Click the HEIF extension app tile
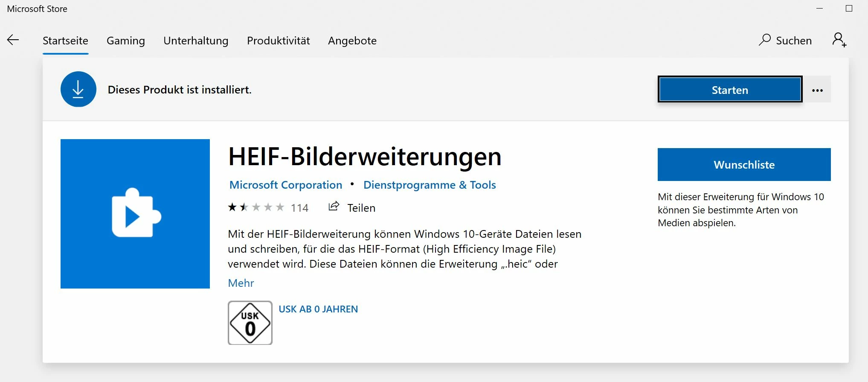 point(135,214)
